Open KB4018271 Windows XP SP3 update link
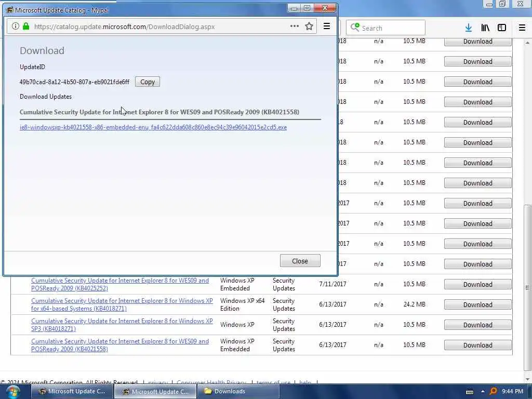 coord(122,325)
